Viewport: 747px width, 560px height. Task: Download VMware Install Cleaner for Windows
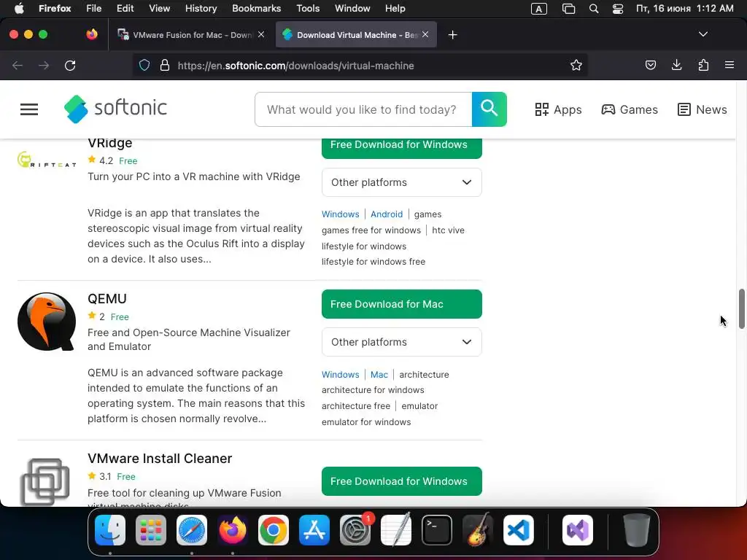[x=402, y=481]
